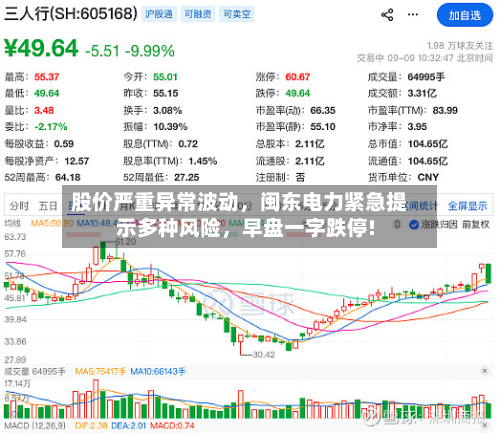Click the 股息(TTM) value 0.72
The image size is (500, 433).
point(188,144)
